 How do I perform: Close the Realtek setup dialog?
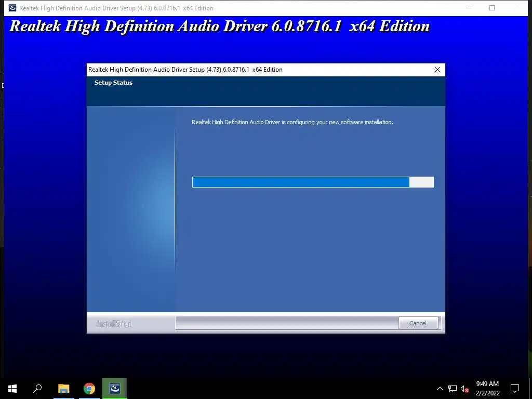tap(437, 70)
